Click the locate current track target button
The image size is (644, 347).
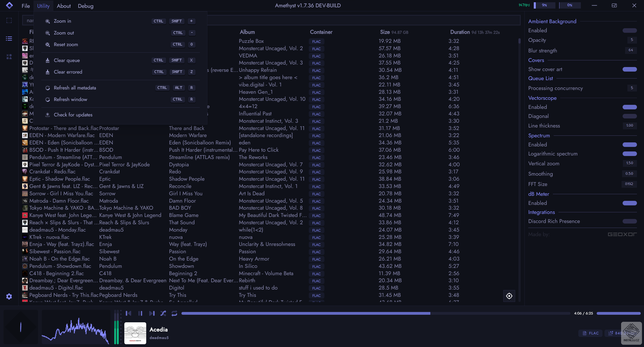[509, 296]
